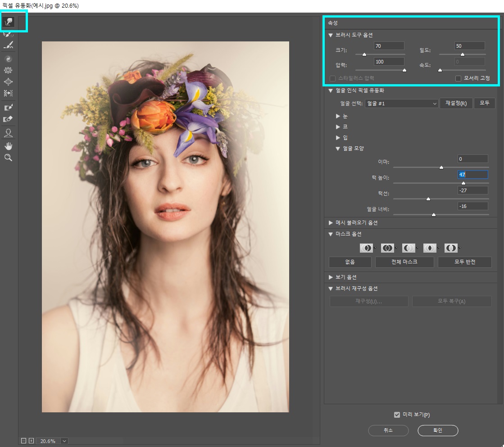This screenshot has height=447, width=504.
Task: Select the Pucker tool
Action: tap(9, 70)
